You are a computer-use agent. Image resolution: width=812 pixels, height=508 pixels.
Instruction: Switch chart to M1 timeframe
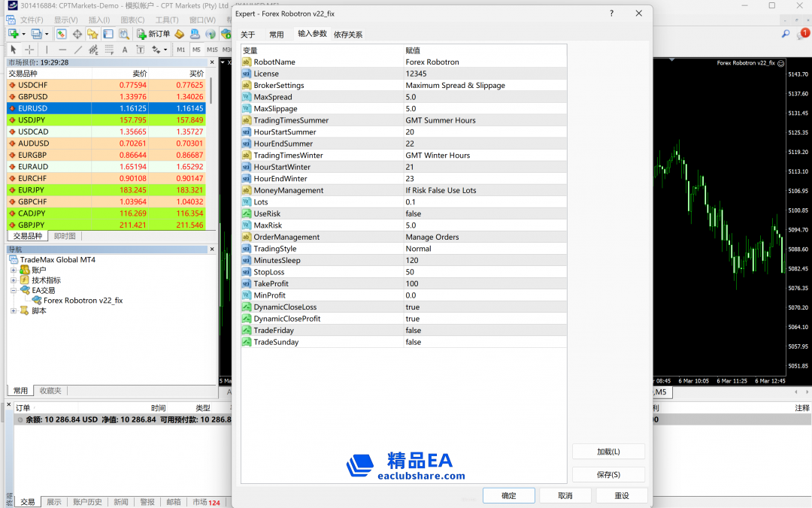(x=180, y=50)
